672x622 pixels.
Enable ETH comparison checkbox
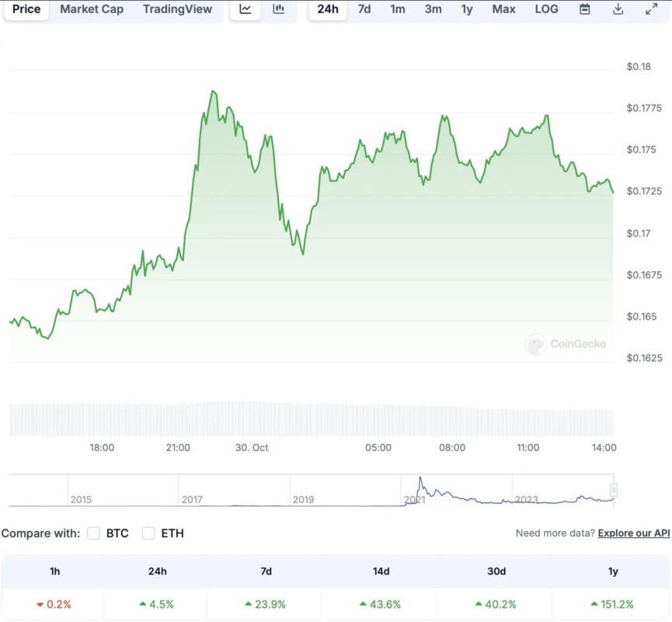tap(148, 533)
